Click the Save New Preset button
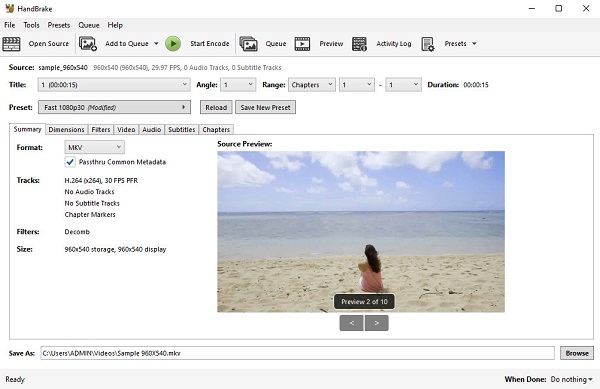The image size is (600, 389). click(265, 107)
